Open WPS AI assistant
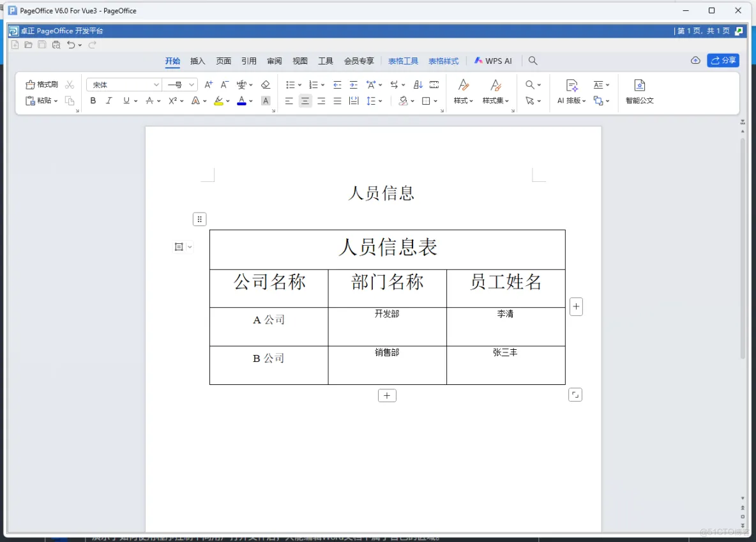Viewport: 756px width, 542px height. [x=493, y=61]
